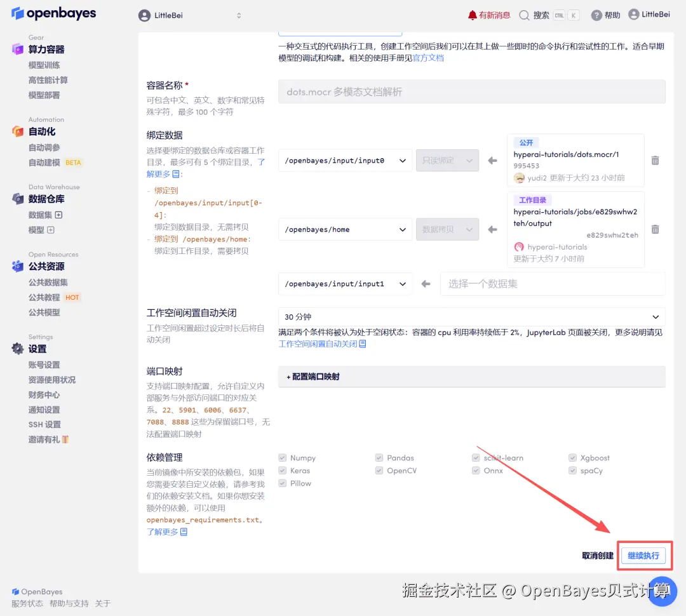Click the 算力容器 cube icon in sidebar

click(x=18, y=49)
